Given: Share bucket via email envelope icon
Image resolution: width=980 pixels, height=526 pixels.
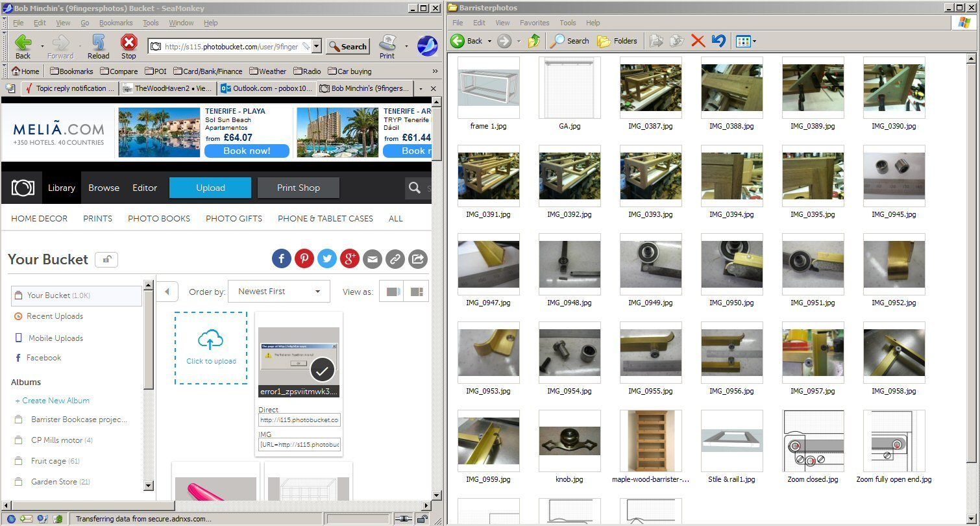Looking at the screenshot, I should pyautogui.click(x=373, y=258).
